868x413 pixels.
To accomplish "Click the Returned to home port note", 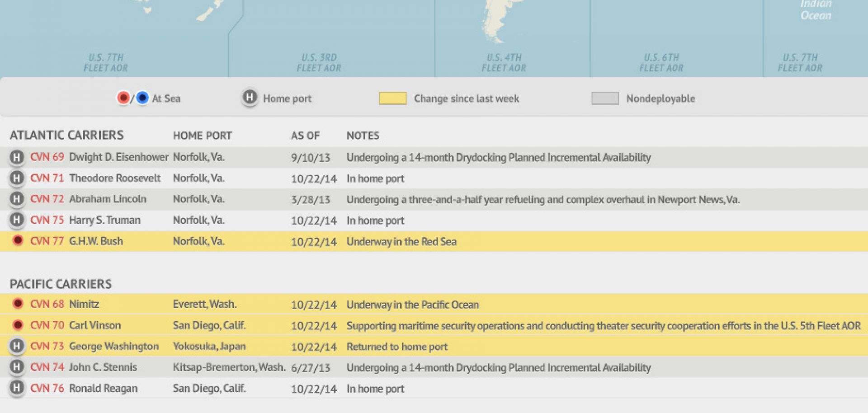I will (397, 347).
